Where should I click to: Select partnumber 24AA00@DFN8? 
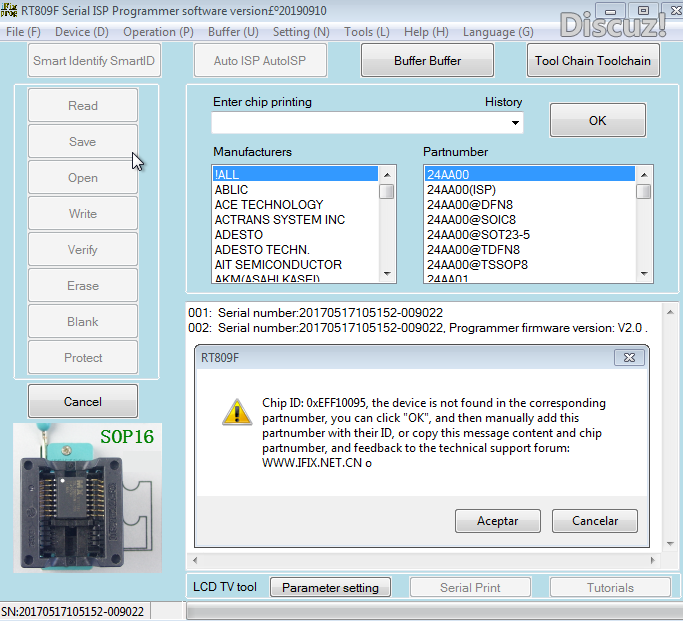530,205
